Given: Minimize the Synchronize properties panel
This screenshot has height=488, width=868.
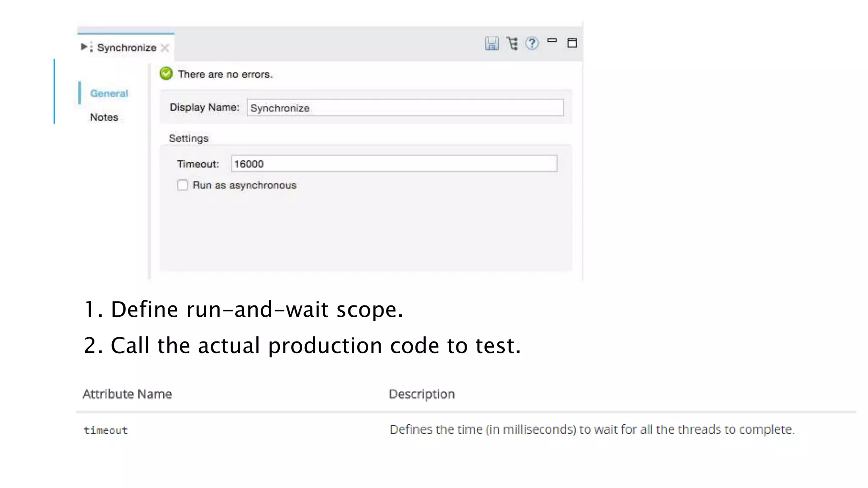Looking at the screenshot, I should coord(552,41).
